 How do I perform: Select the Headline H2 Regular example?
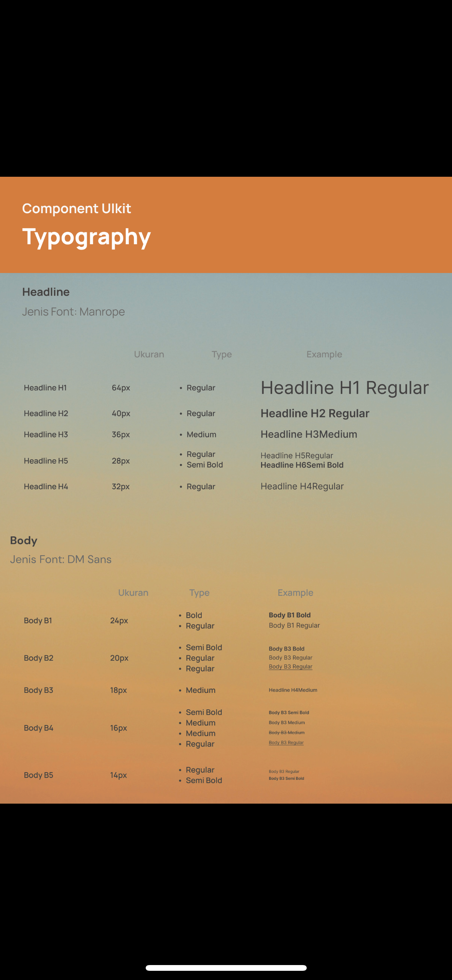315,413
